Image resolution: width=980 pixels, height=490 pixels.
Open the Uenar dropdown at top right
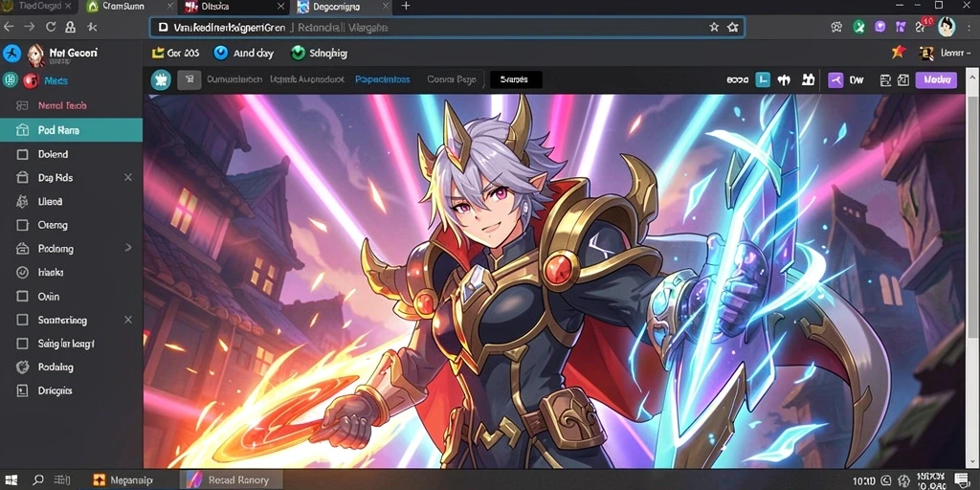tap(956, 54)
